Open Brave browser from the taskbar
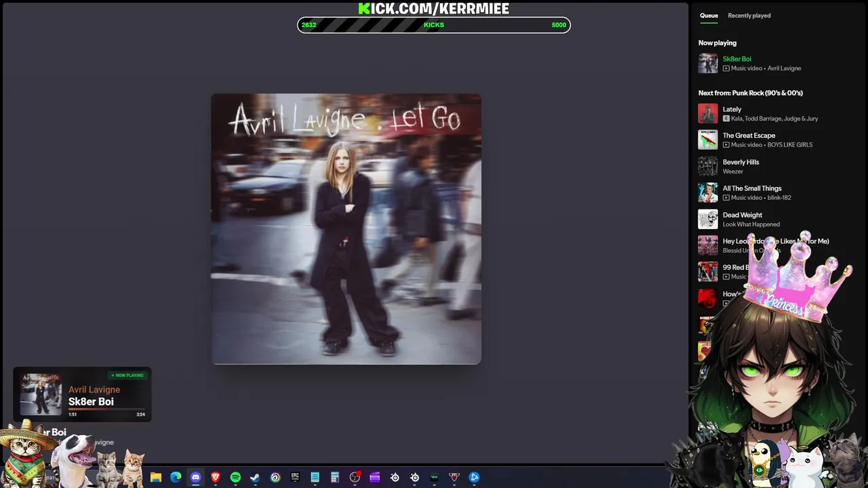The width and height of the screenshot is (868, 488). pos(216,477)
